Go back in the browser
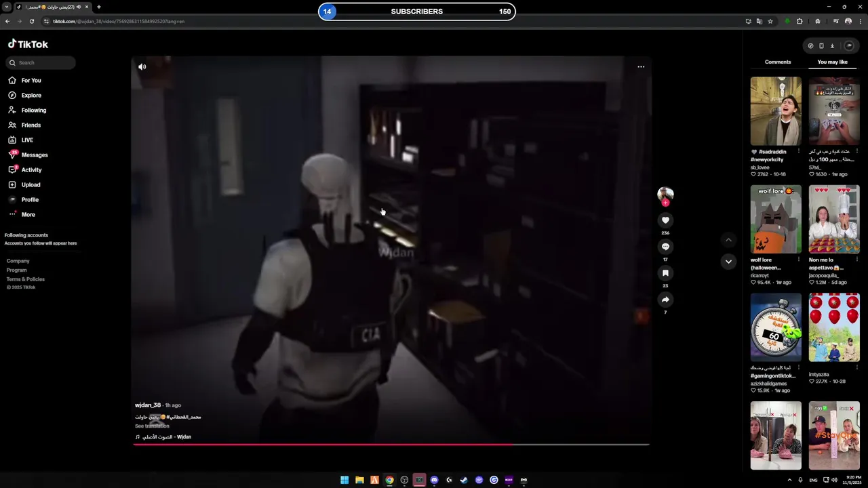Image resolution: width=868 pixels, height=488 pixels. coord(7,21)
